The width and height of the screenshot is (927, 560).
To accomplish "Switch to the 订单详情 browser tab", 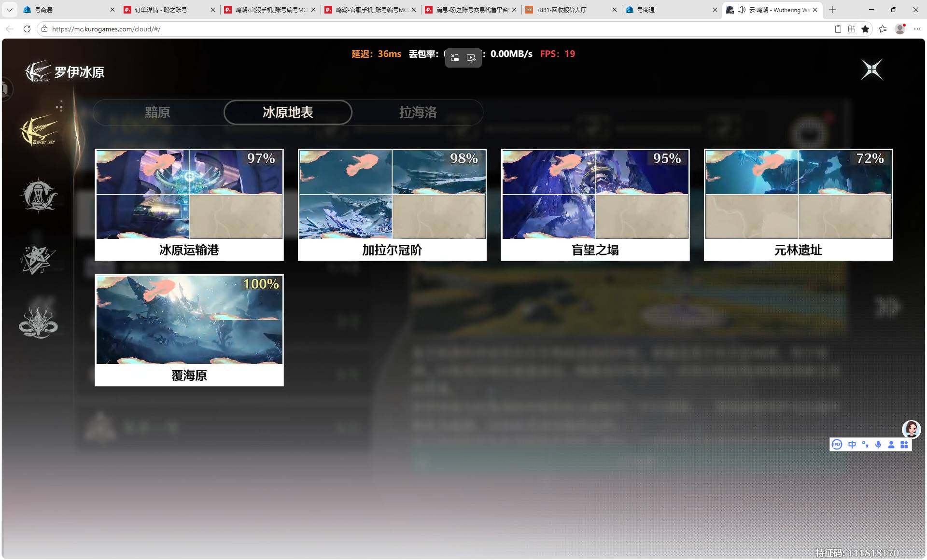I will (x=169, y=10).
